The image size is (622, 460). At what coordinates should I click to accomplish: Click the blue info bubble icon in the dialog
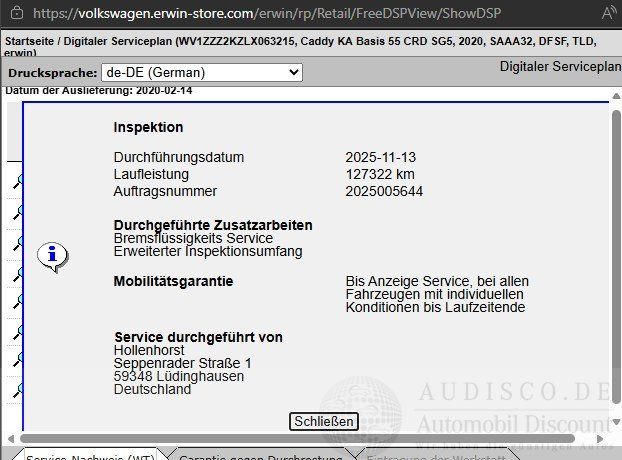pos(51,255)
